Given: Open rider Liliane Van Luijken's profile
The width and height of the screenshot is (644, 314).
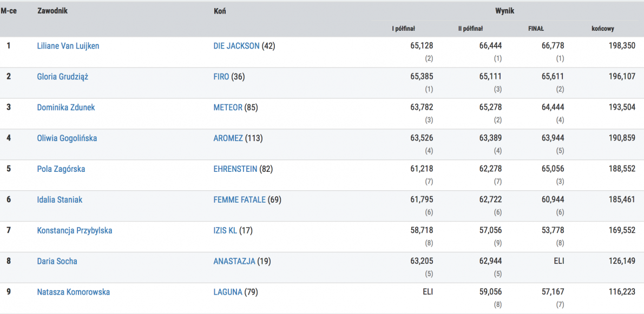Looking at the screenshot, I should click(x=68, y=46).
